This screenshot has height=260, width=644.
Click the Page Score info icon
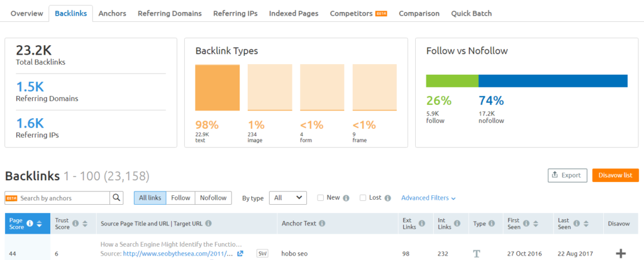point(30,224)
